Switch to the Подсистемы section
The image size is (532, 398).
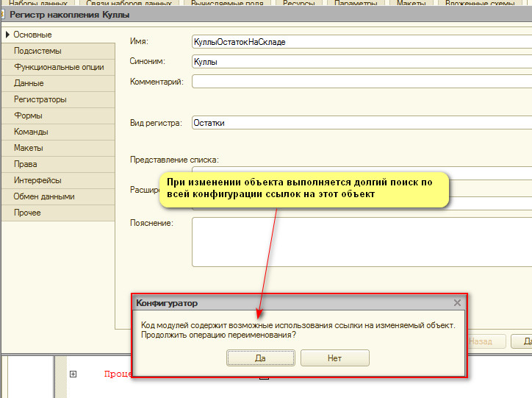tap(37, 51)
